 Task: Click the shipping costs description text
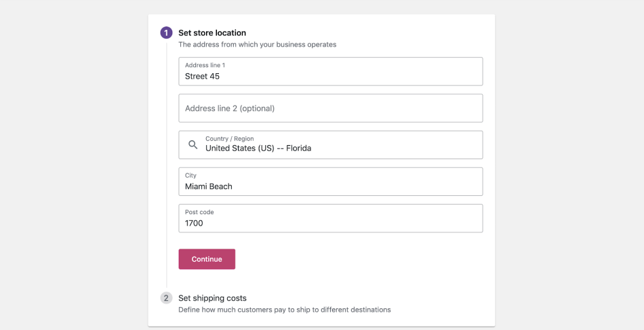pyautogui.click(x=285, y=310)
